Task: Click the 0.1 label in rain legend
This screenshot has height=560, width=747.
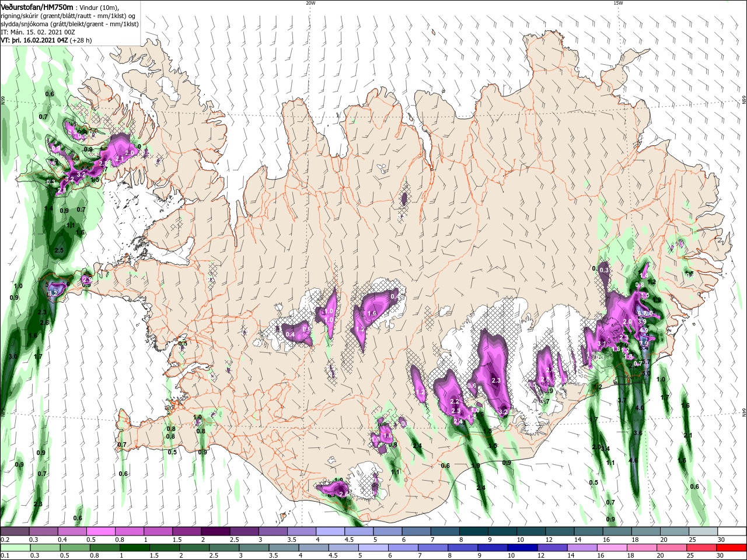Action: [5, 556]
